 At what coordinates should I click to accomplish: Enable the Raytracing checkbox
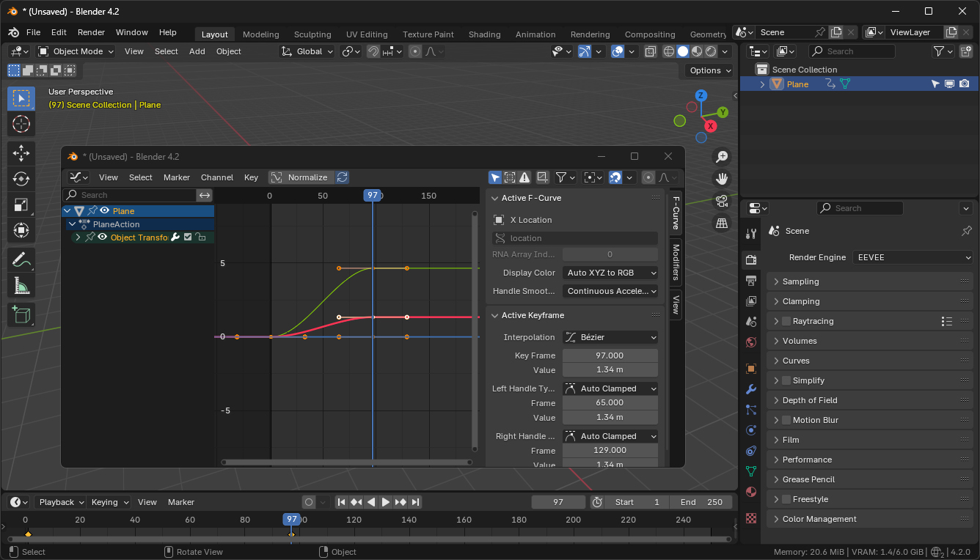click(786, 321)
